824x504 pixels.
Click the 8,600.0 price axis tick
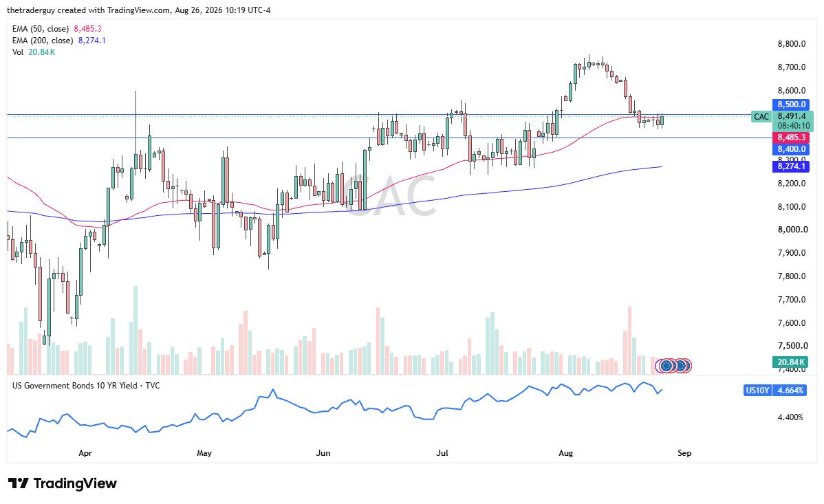pyautogui.click(x=792, y=90)
